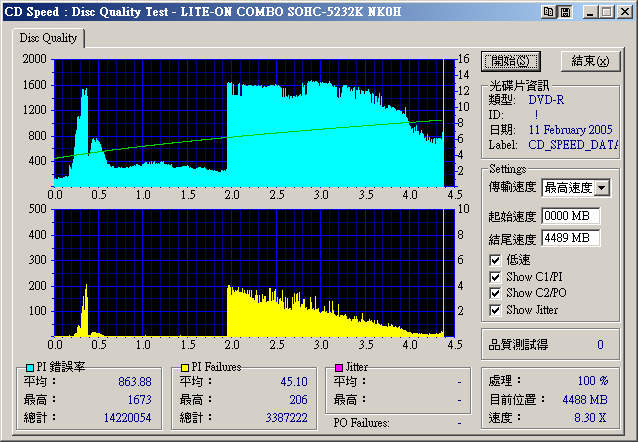Click the cyan PI 錯誤率 color swatch
Image resolution: width=638 pixels, height=442 pixels.
pyautogui.click(x=30, y=368)
